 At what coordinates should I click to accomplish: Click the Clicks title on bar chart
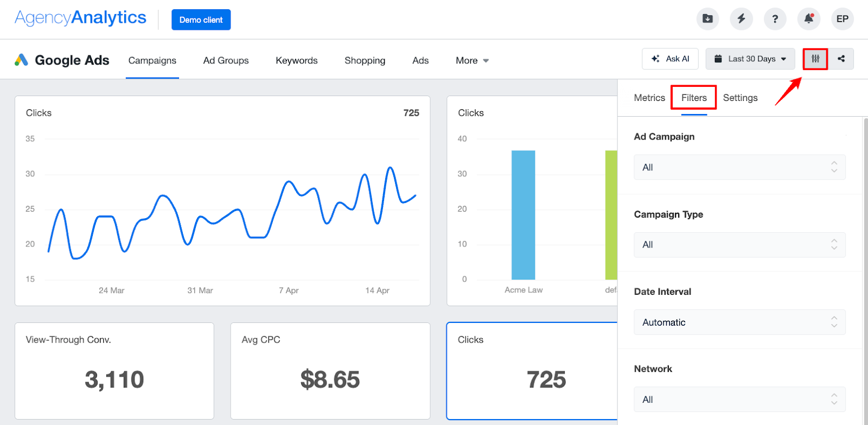click(x=471, y=113)
